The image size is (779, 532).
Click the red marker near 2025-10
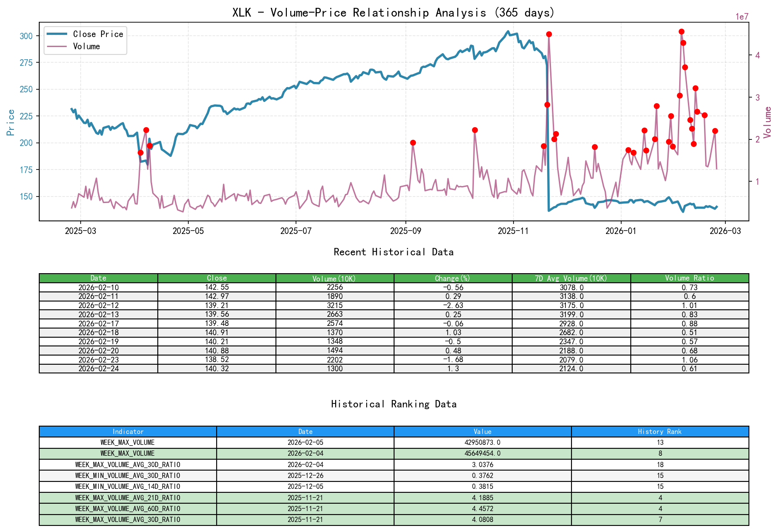(x=475, y=129)
